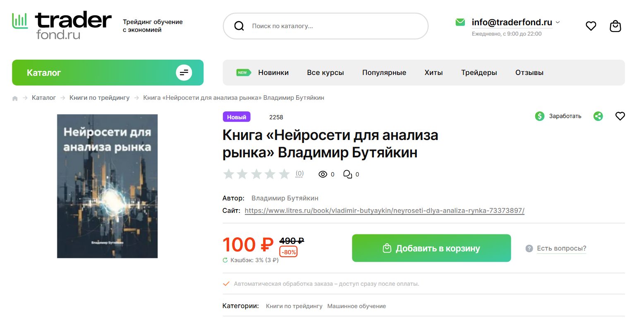Click the trader fond.ru logo
The height and width of the screenshot is (328, 644).
pos(62,26)
